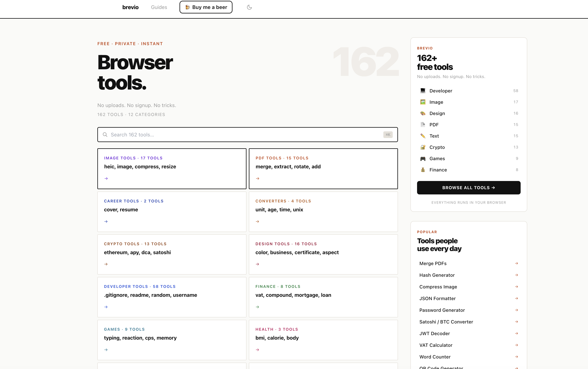
Task: Select the Finance category in sidebar
Action: (469, 170)
